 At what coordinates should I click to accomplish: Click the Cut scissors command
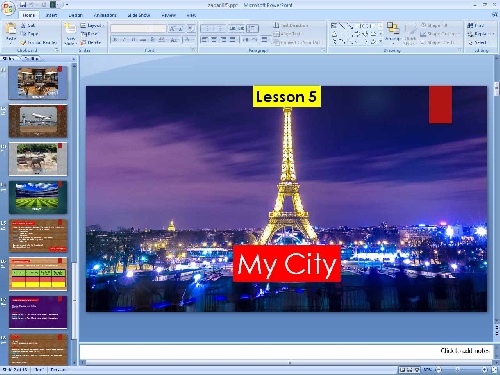tap(28, 26)
